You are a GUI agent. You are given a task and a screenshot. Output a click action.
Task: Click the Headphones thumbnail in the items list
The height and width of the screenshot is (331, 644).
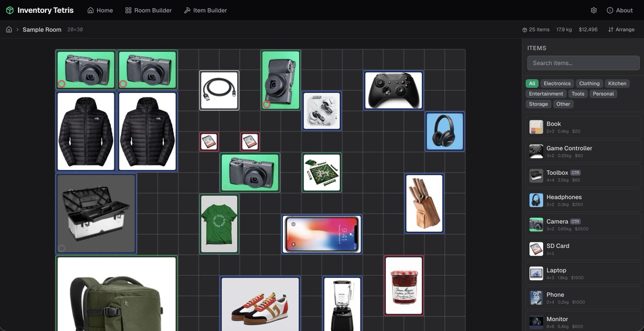pyautogui.click(x=536, y=200)
